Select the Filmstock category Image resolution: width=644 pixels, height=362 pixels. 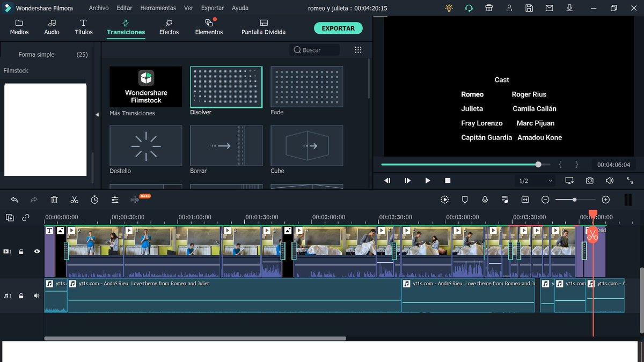pyautogui.click(x=16, y=71)
